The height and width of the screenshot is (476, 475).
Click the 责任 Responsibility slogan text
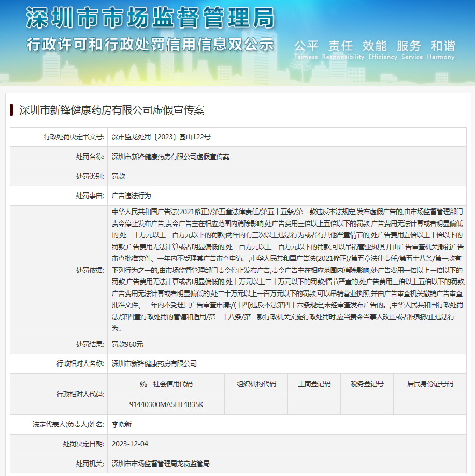point(340,49)
